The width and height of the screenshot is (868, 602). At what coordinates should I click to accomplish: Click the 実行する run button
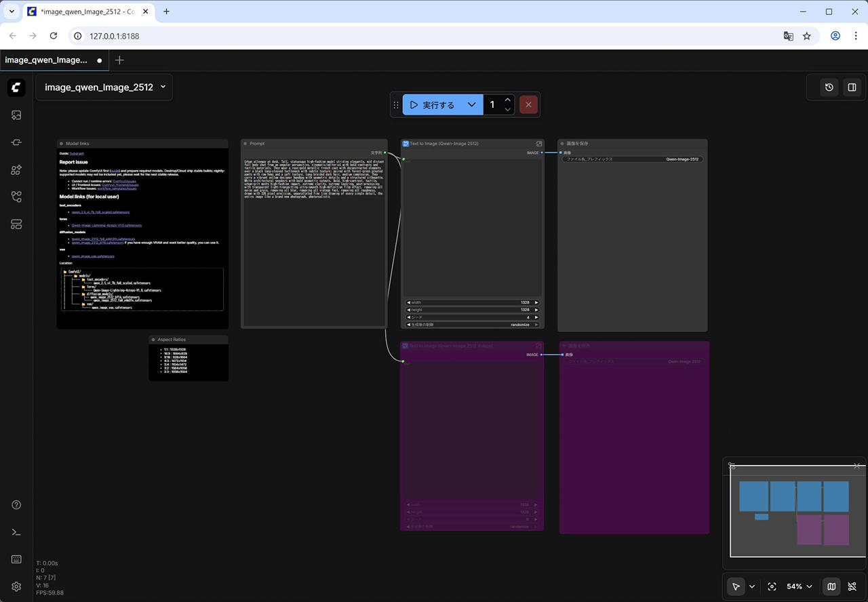pos(433,105)
